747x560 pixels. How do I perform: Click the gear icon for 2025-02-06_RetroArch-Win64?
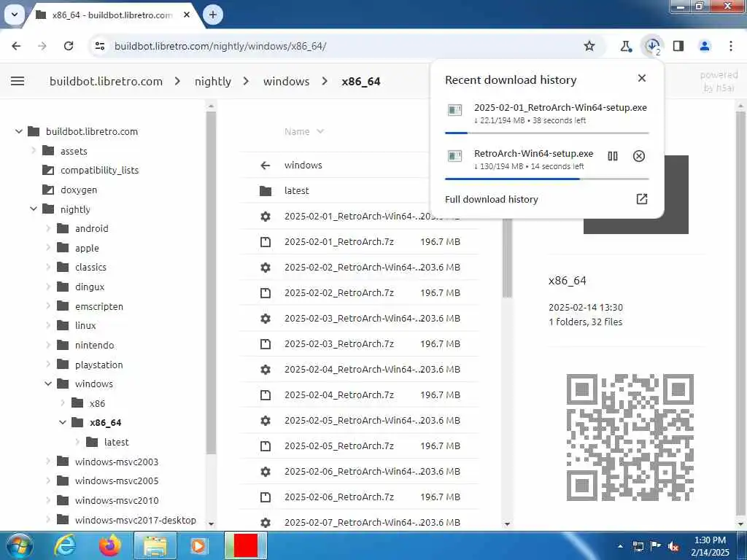(x=266, y=472)
